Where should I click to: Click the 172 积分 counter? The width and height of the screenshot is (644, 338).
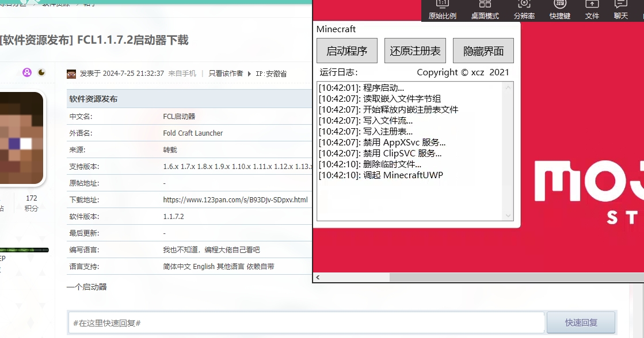click(x=31, y=203)
